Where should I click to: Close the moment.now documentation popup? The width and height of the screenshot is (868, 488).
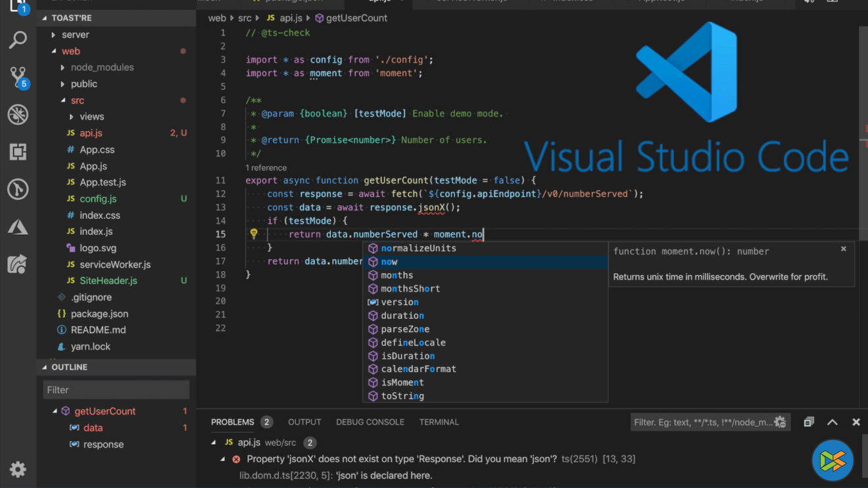click(x=844, y=249)
